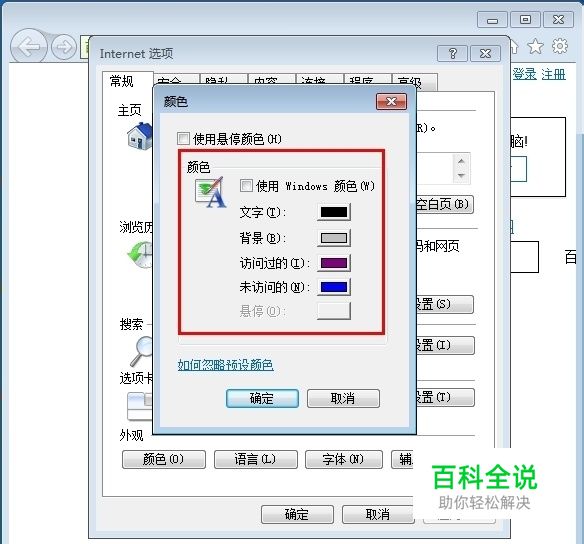Screen dimensions: 584x544
Task: Close the Internet 选项 dialog with X
Action: tap(485, 54)
